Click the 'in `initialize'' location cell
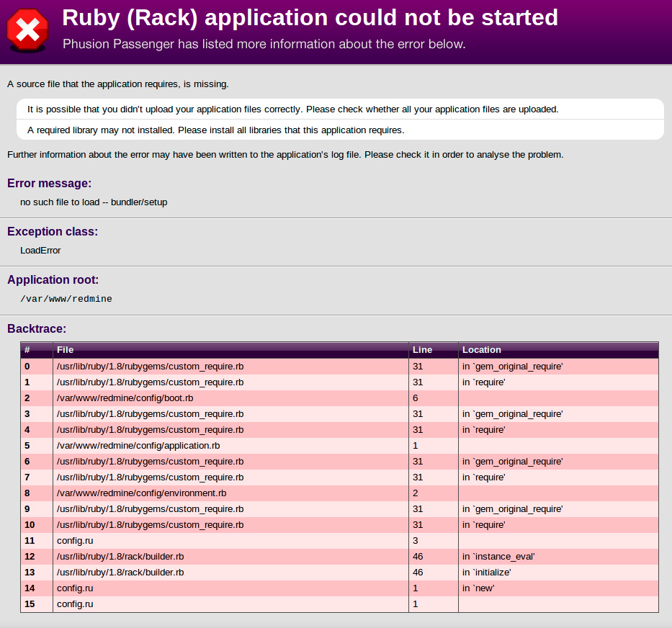672x628 pixels. [486, 573]
